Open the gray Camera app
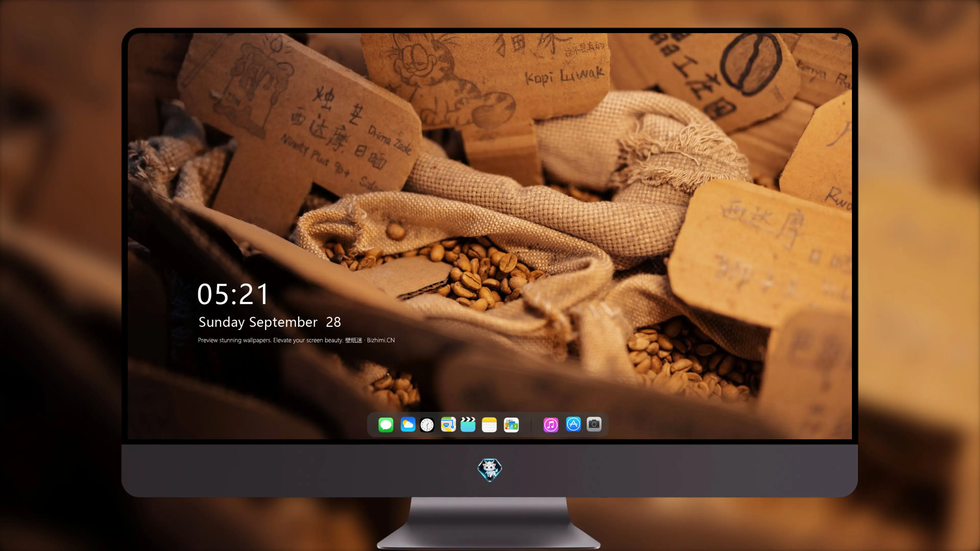Viewport: 980px width, 551px height. pos(594,424)
